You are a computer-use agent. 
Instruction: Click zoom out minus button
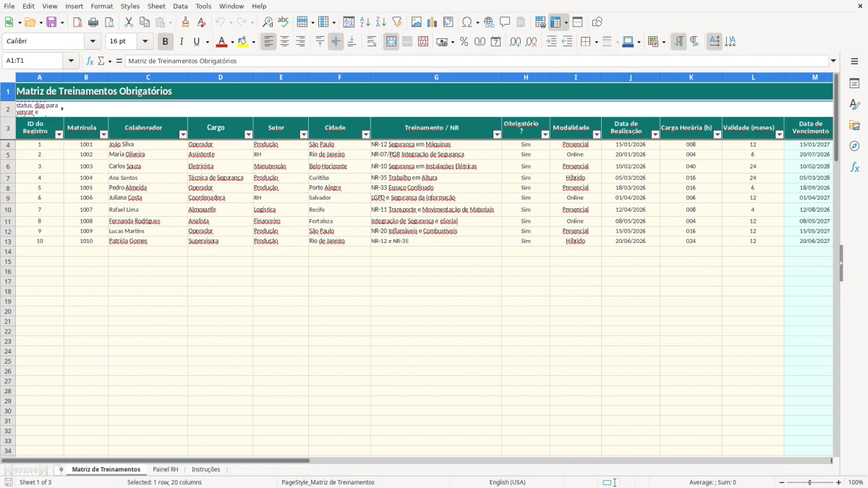[x=782, y=482]
